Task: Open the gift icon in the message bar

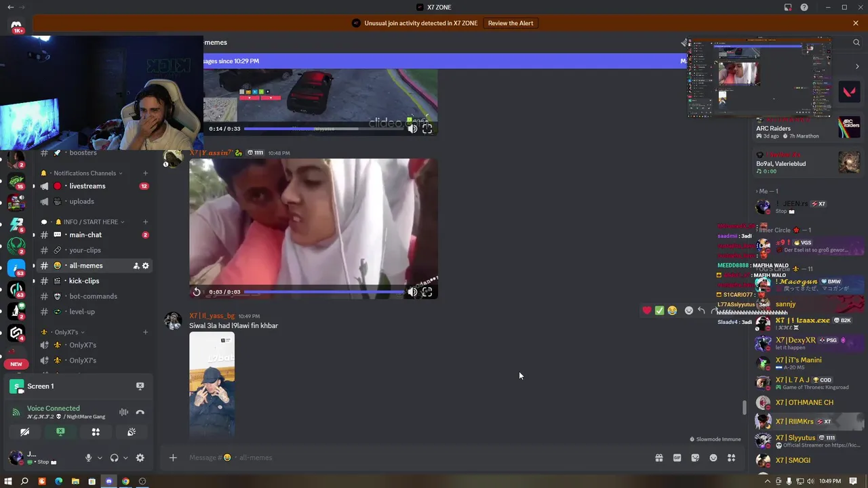Action: pyautogui.click(x=658, y=457)
